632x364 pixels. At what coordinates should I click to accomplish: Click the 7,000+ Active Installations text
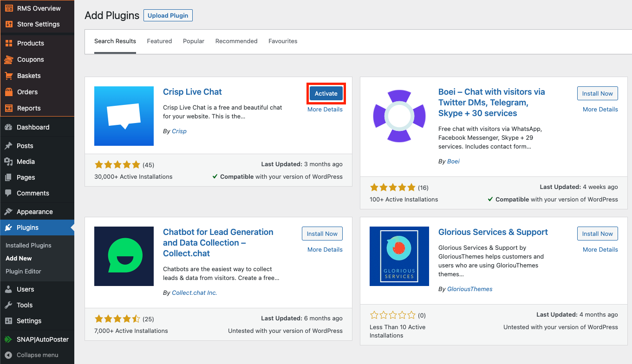click(x=131, y=331)
